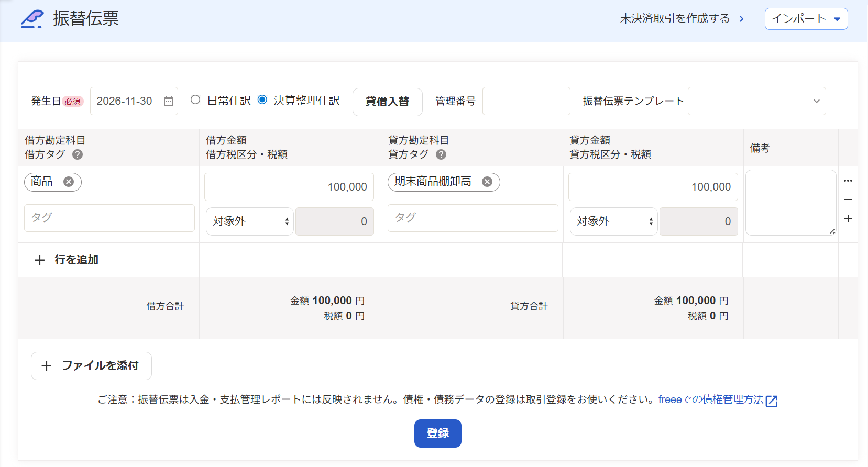Click the debit tax amount field
Viewport: 868px width, 467px height.
335,221
